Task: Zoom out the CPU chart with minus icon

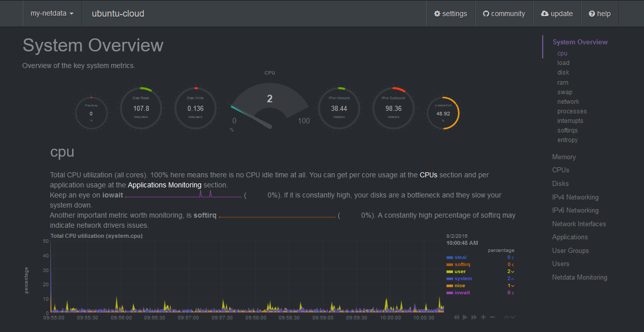Action: click(492, 317)
